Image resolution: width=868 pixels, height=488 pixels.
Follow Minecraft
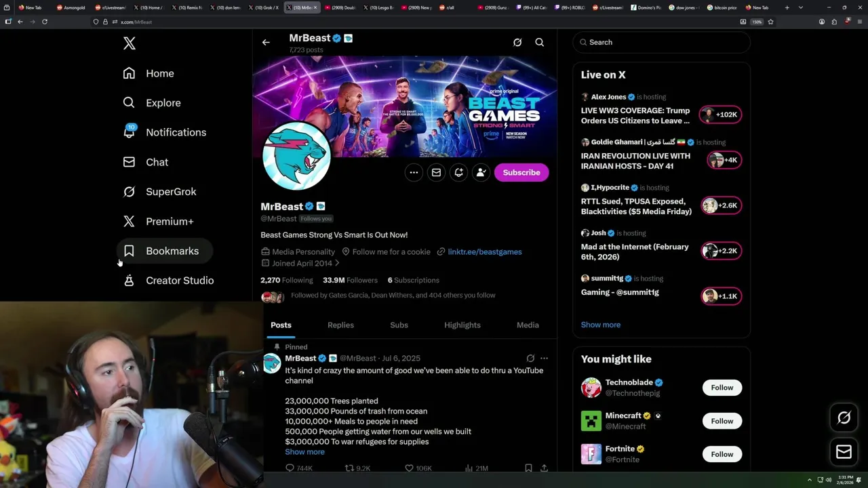pyautogui.click(x=722, y=421)
